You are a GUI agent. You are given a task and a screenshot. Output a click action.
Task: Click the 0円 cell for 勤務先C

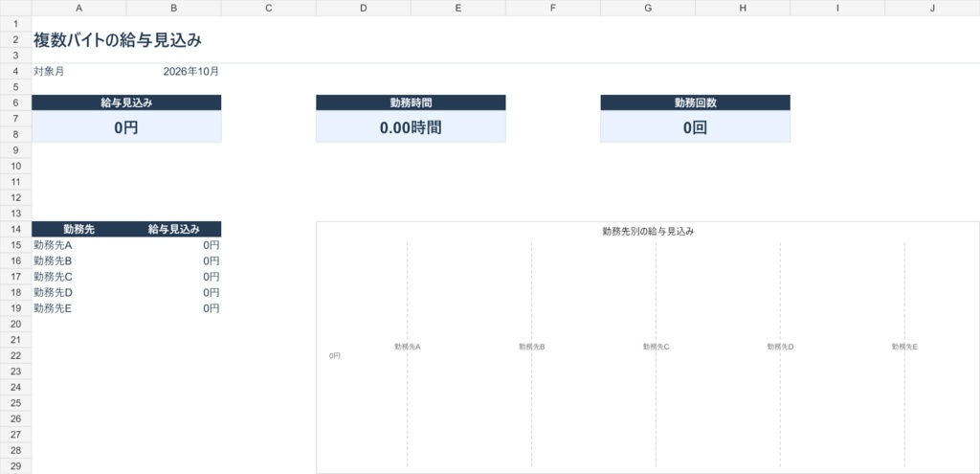(x=174, y=277)
